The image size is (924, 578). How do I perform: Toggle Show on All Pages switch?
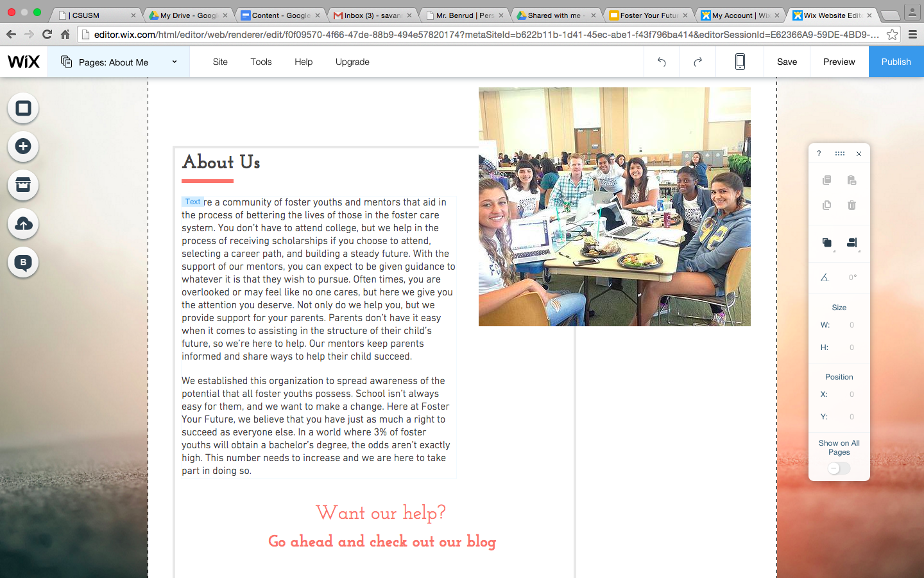pos(839,468)
